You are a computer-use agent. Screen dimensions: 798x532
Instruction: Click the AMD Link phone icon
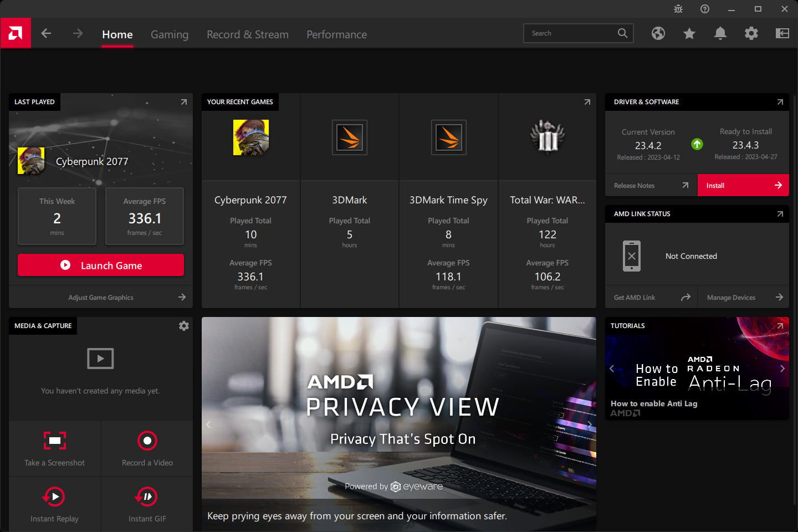point(632,256)
